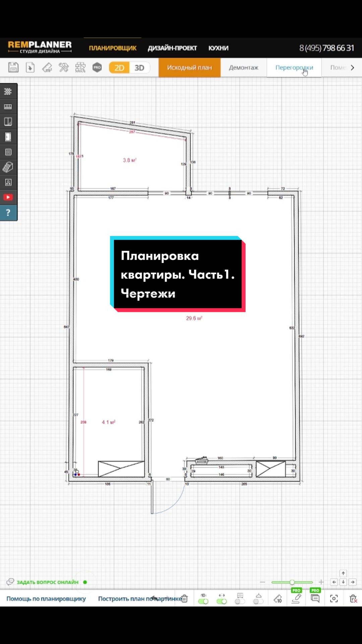Click the 29.6 м² room area label
This screenshot has width=362, height=644.
(194, 318)
